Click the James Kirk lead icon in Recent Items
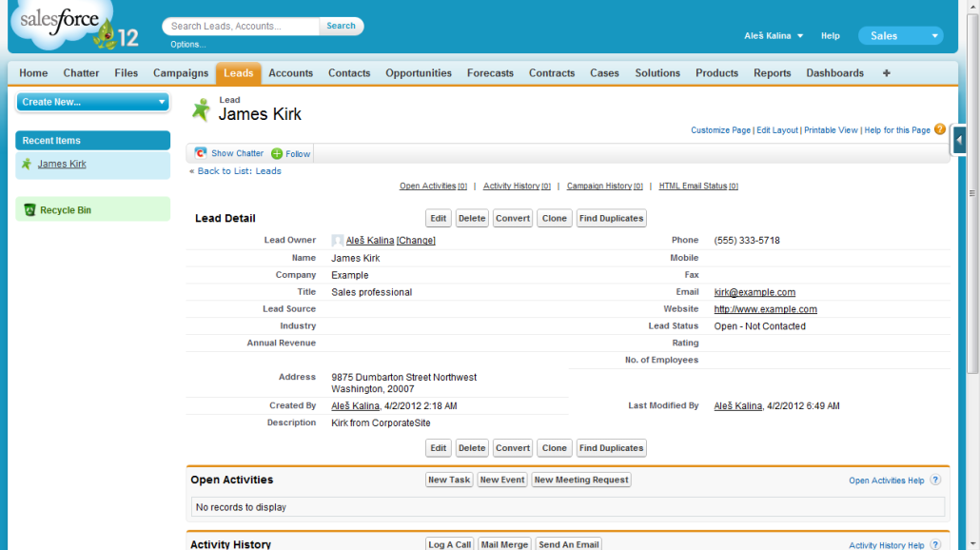 [27, 164]
